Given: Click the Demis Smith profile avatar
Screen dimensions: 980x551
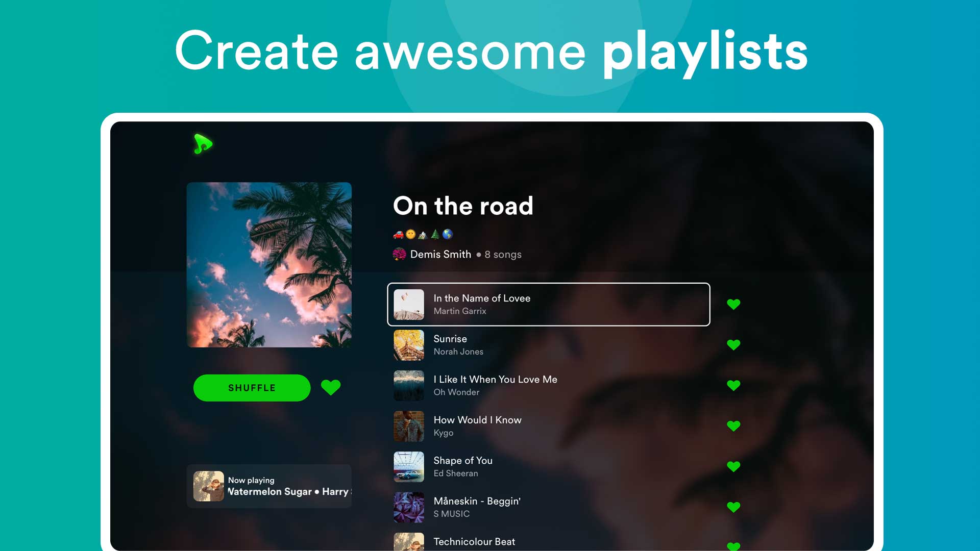Looking at the screenshot, I should (x=399, y=254).
